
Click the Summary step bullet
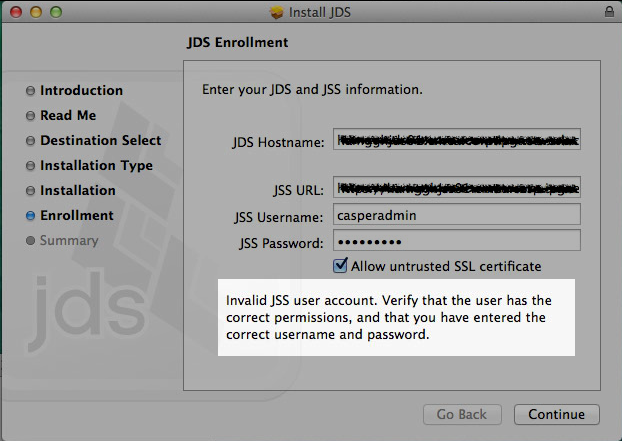point(31,240)
